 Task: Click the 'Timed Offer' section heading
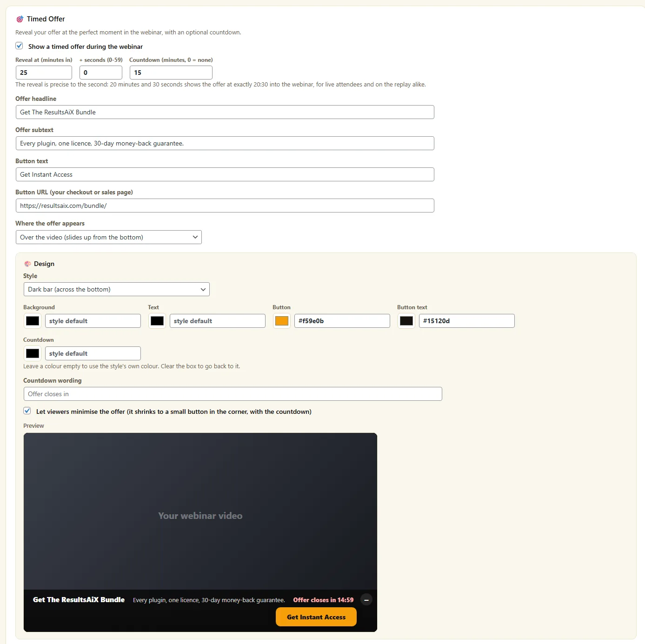click(x=46, y=19)
